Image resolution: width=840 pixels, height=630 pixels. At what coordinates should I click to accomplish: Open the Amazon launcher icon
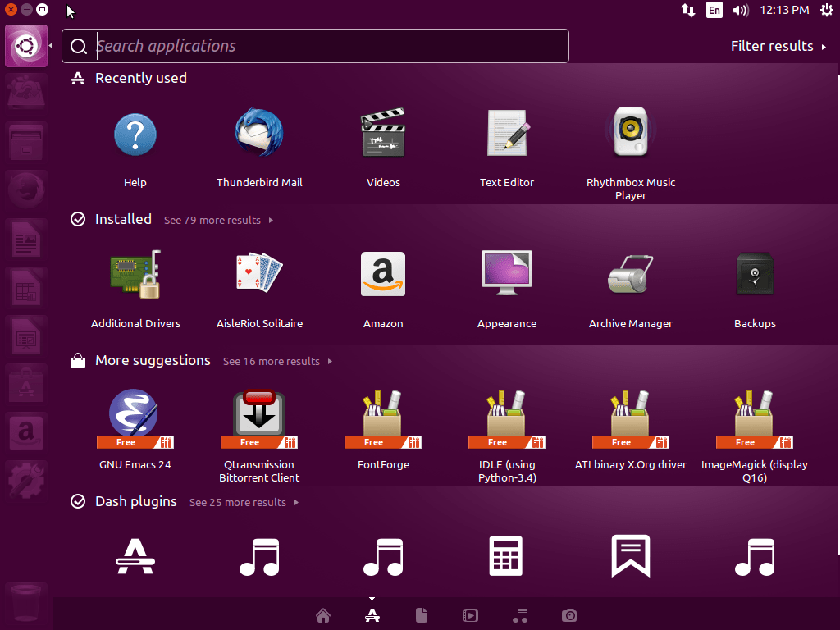[x=26, y=432]
